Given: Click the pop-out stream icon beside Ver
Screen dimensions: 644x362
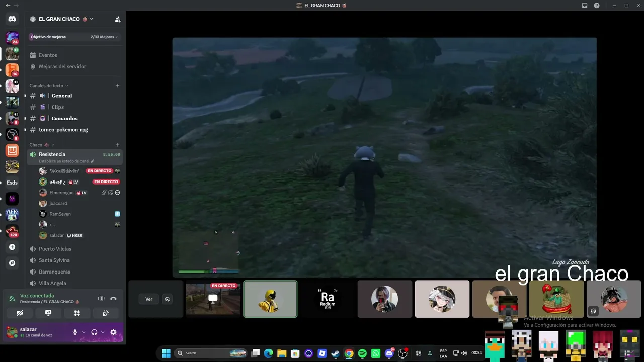Looking at the screenshot, I should pyautogui.click(x=167, y=299).
